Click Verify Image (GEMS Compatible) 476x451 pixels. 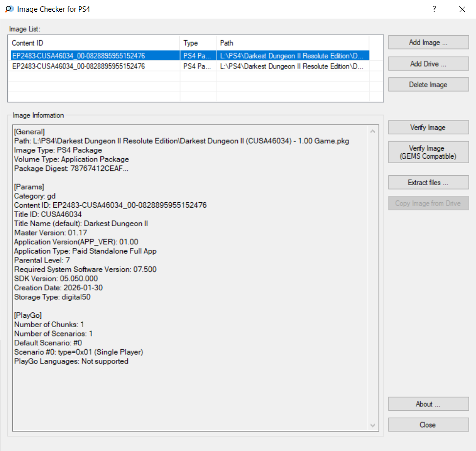pyautogui.click(x=428, y=152)
